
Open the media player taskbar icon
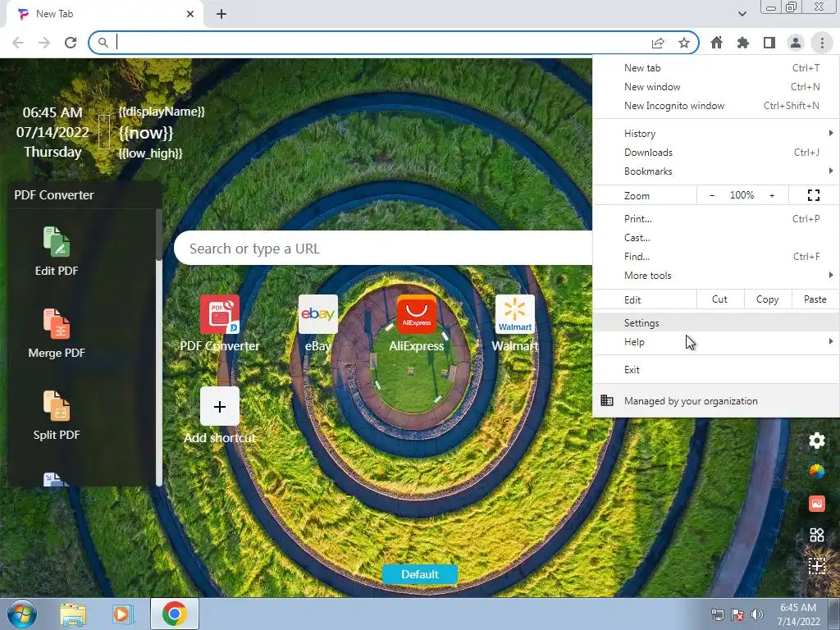pos(123,614)
